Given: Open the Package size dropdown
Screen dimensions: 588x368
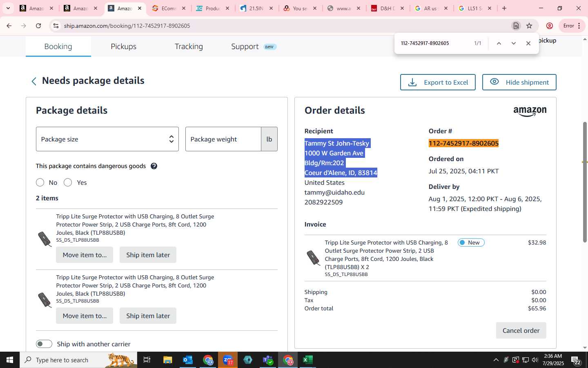Looking at the screenshot, I should [x=107, y=139].
